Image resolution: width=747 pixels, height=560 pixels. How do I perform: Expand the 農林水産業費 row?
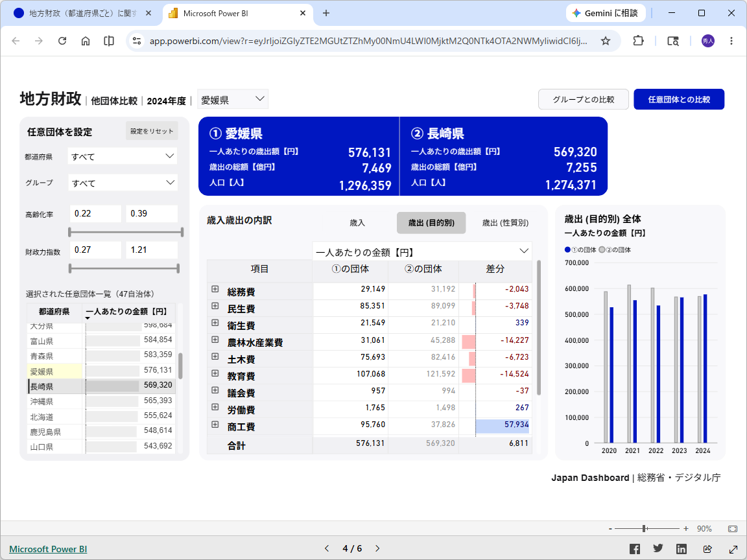click(215, 340)
